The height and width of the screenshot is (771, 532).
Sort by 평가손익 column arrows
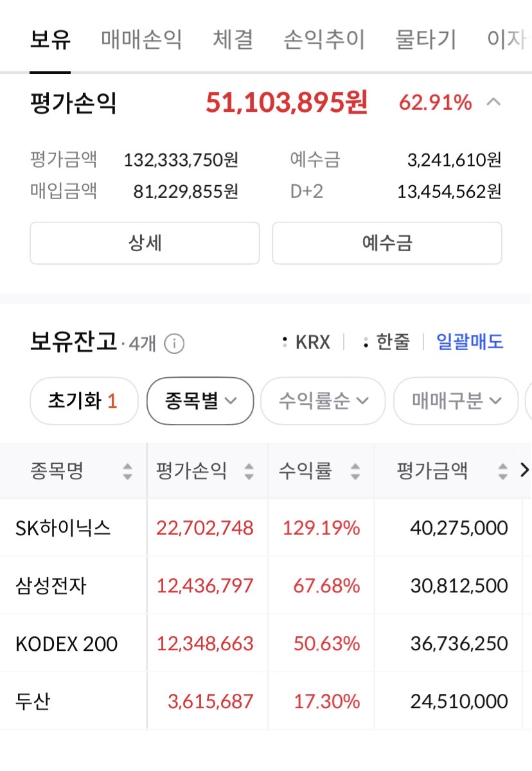click(249, 472)
